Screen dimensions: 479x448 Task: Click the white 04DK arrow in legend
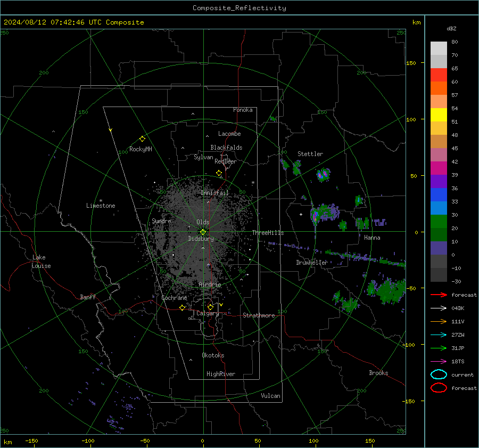click(x=439, y=308)
